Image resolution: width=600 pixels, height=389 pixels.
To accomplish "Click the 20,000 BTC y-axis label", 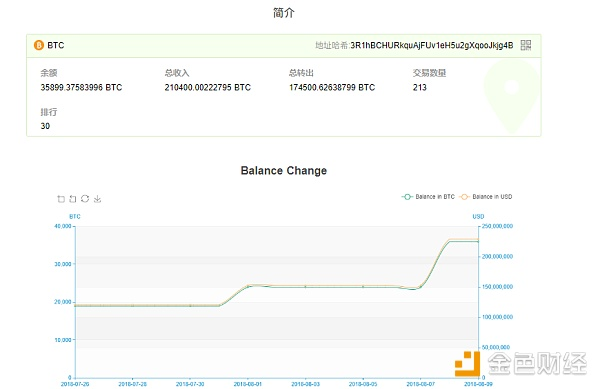I will (63, 302).
